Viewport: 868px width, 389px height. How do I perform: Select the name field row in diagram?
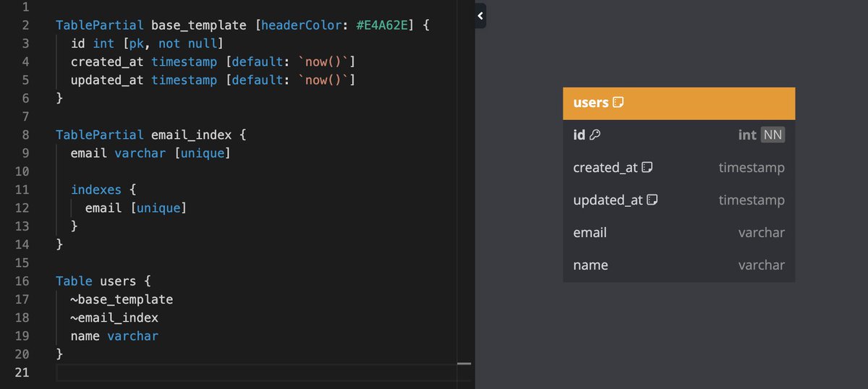point(678,265)
